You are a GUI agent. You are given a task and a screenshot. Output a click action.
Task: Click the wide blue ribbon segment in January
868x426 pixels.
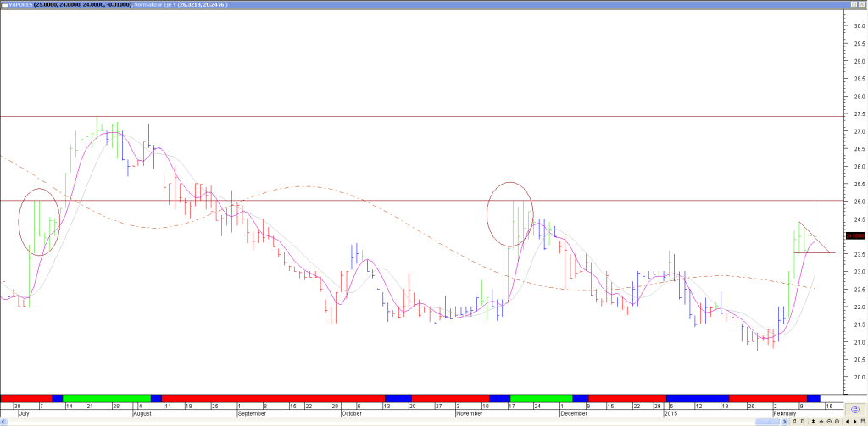coord(697,398)
